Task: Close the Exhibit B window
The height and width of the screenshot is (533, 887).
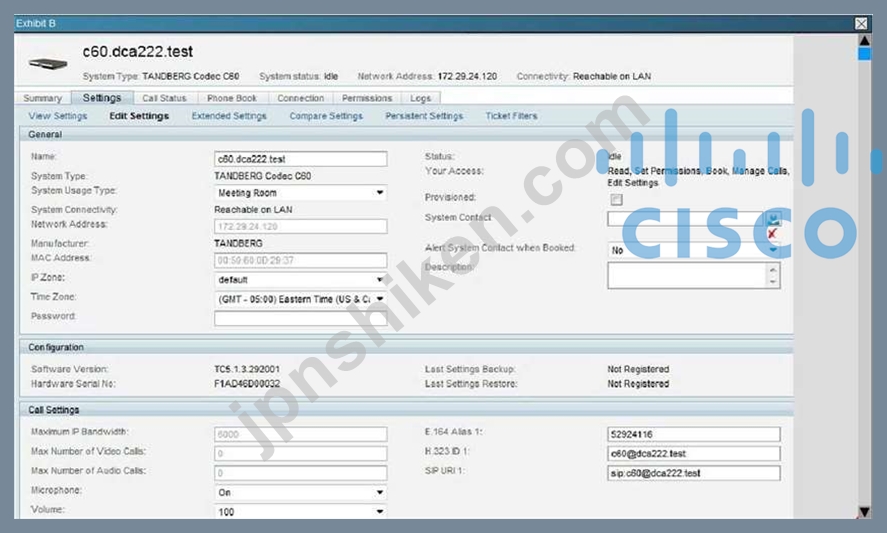Action: click(x=861, y=23)
